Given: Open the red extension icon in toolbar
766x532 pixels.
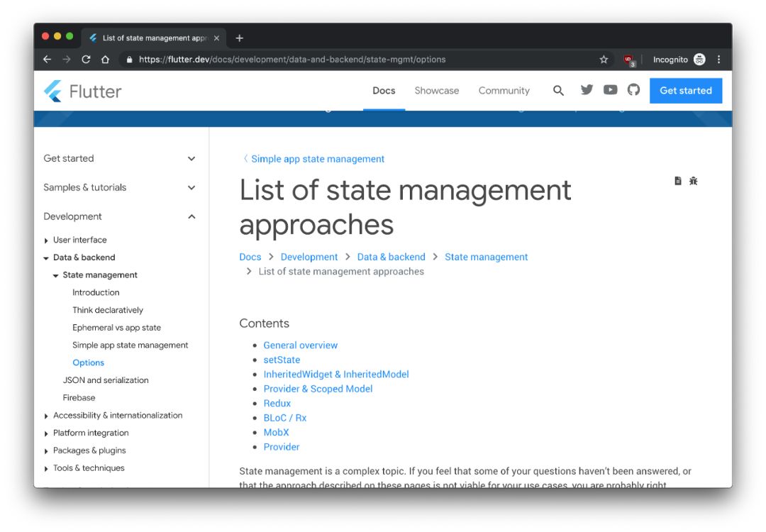Looking at the screenshot, I should pyautogui.click(x=629, y=60).
